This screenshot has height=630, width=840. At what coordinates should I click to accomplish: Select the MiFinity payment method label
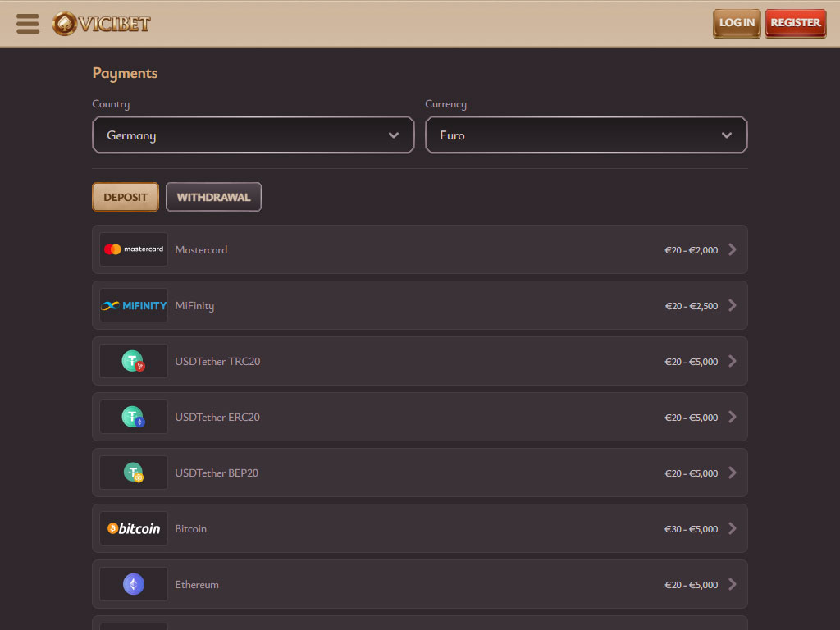click(194, 306)
